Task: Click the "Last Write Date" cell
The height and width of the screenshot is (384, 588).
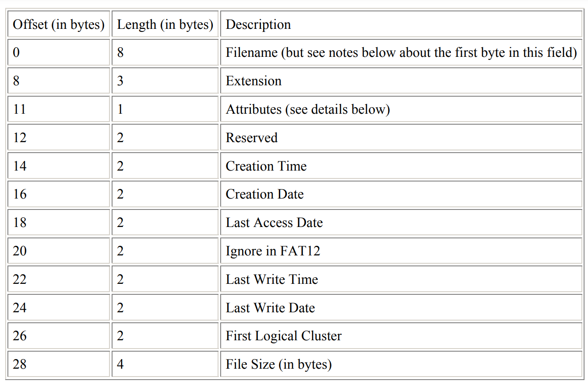Action: [270, 308]
